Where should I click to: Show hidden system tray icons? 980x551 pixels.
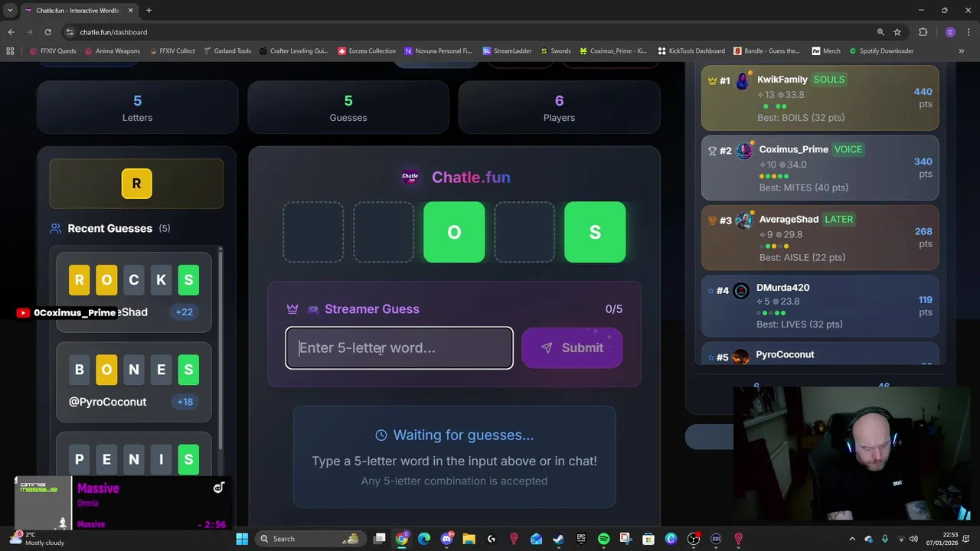coord(851,539)
